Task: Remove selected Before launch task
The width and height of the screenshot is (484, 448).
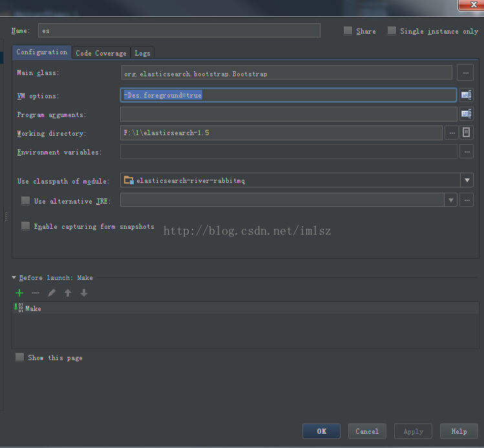Action: click(x=36, y=293)
